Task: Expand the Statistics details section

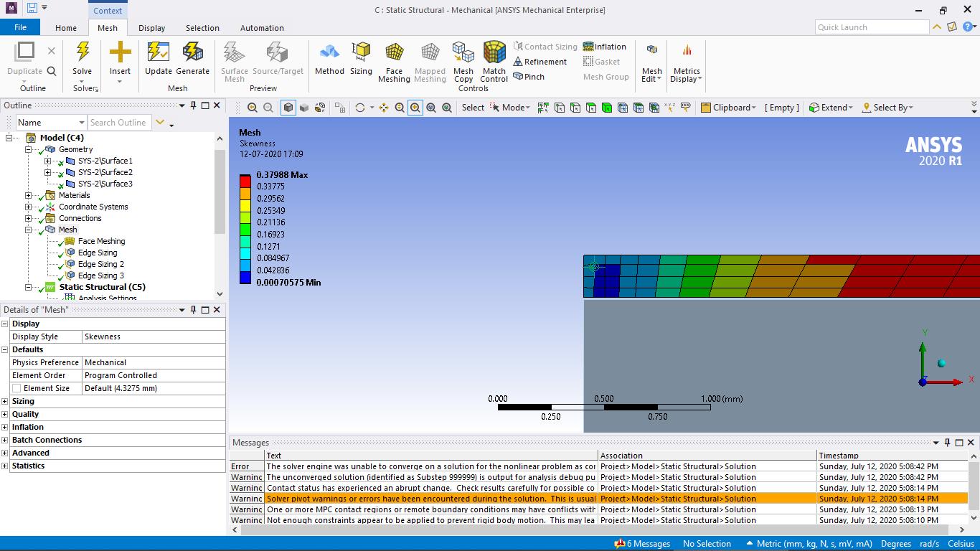Action: [x=5, y=466]
